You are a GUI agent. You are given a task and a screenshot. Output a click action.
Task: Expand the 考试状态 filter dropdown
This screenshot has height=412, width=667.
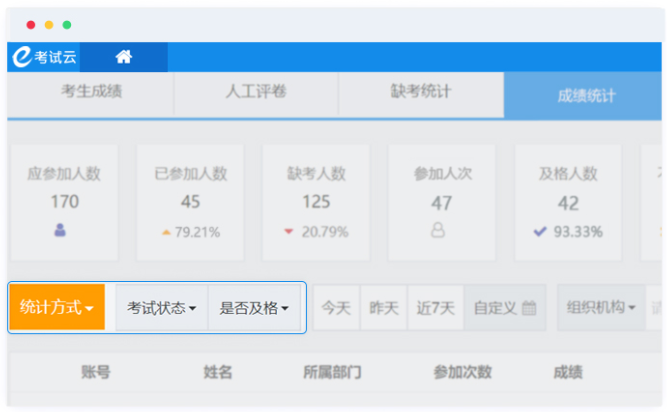pyautogui.click(x=161, y=308)
